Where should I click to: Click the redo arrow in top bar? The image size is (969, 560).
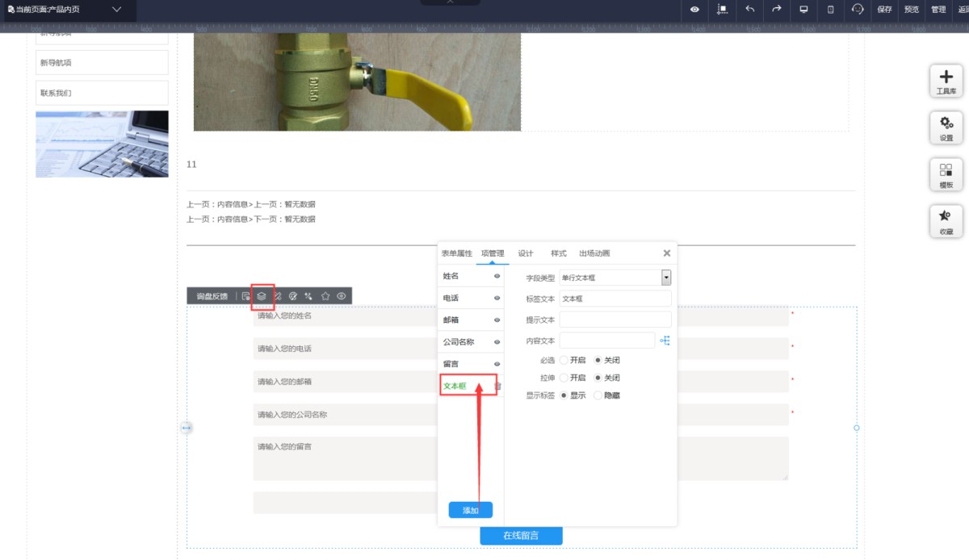(777, 10)
